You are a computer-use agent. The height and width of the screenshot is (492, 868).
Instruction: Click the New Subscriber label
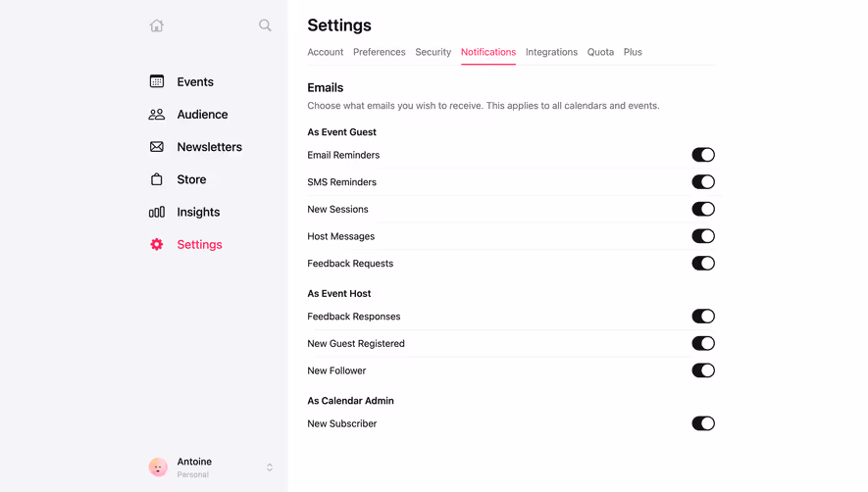[x=341, y=424]
